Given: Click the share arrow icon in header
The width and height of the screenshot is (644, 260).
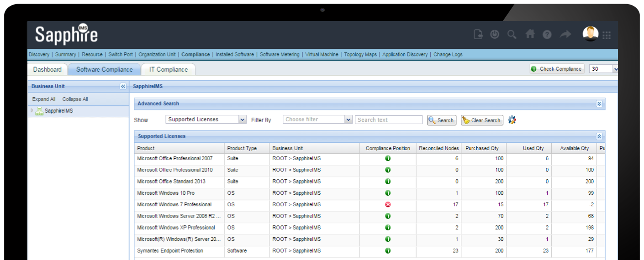Looking at the screenshot, I should [565, 34].
